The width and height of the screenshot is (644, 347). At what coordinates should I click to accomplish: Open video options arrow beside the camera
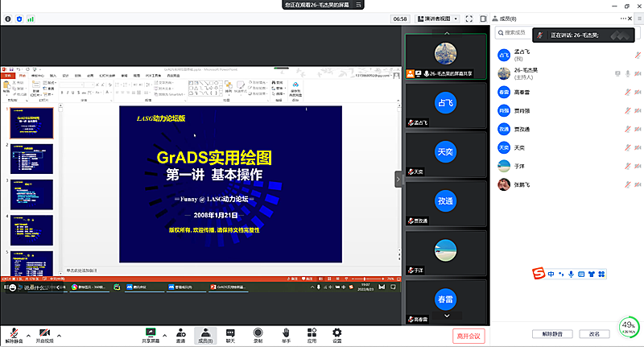[x=59, y=336]
